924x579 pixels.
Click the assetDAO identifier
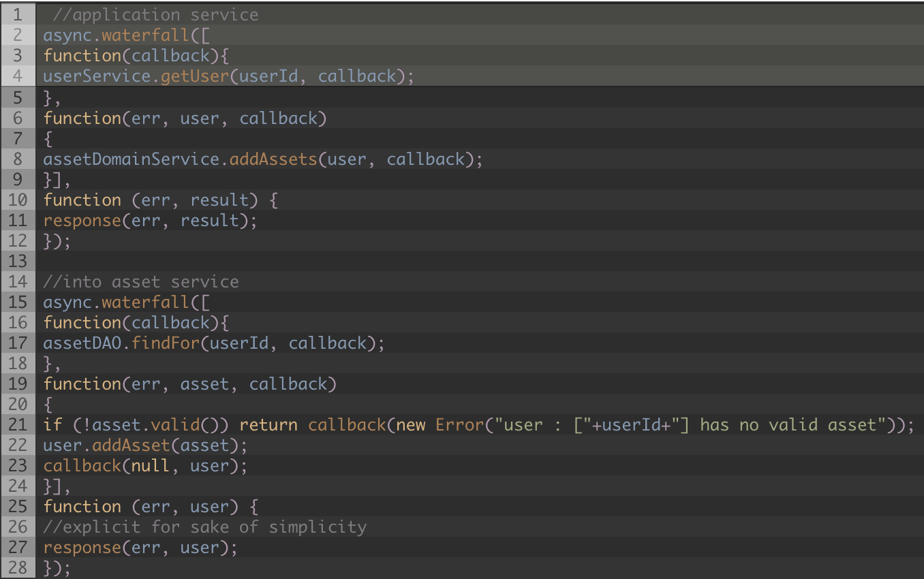click(x=82, y=343)
